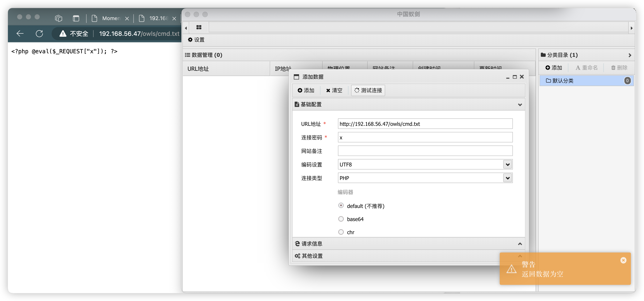Close the Moment browser tab

[x=127, y=19]
